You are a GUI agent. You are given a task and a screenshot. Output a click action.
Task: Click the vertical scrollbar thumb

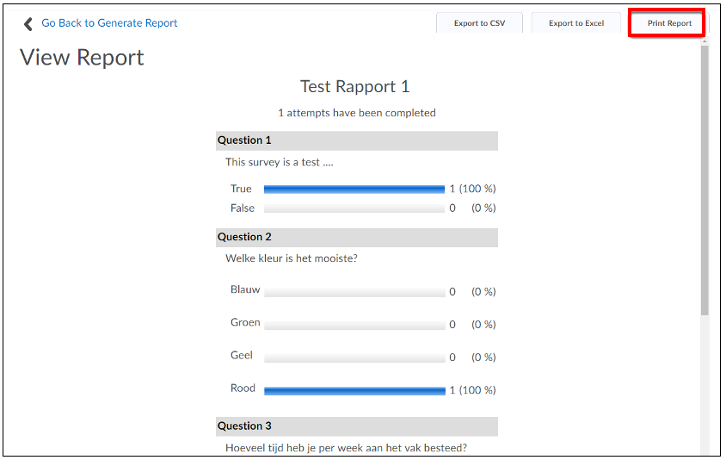tap(705, 180)
